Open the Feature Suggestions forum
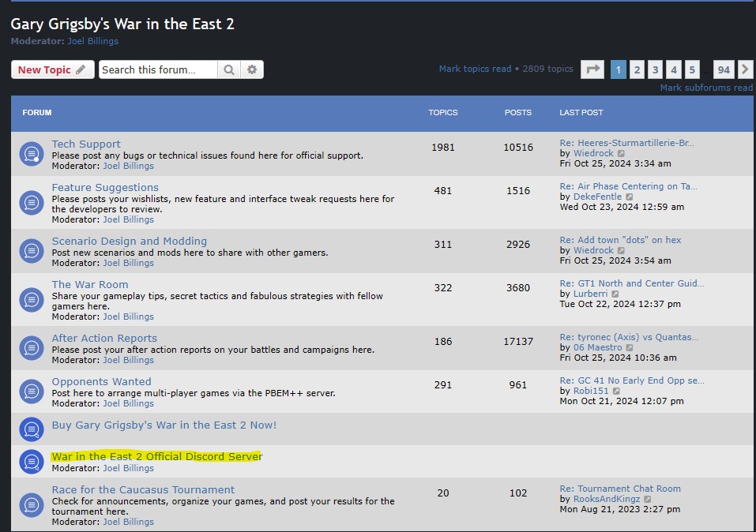This screenshot has height=532, width=756. 105,187
